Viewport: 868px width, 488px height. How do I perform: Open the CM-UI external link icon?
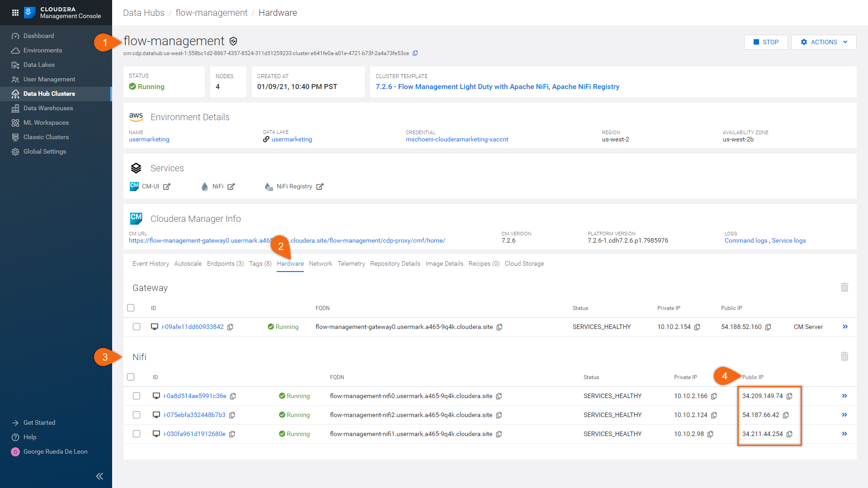tap(167, 187)
